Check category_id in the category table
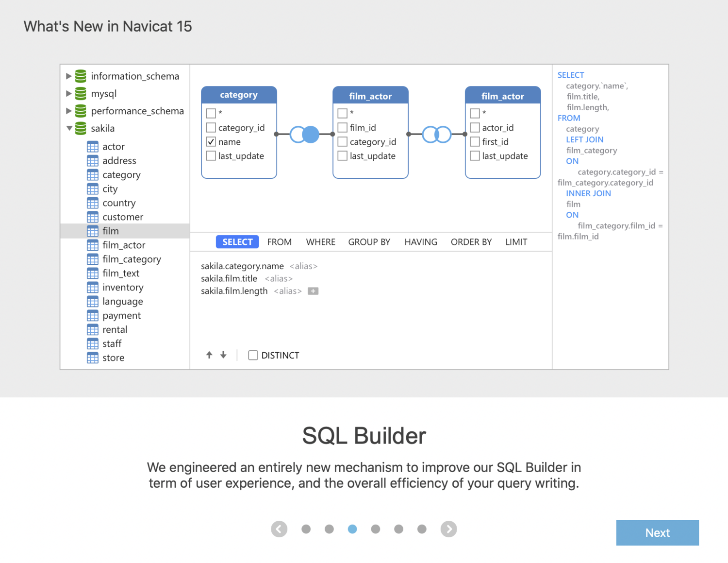The image size is (728, 563). coord(211,127)
